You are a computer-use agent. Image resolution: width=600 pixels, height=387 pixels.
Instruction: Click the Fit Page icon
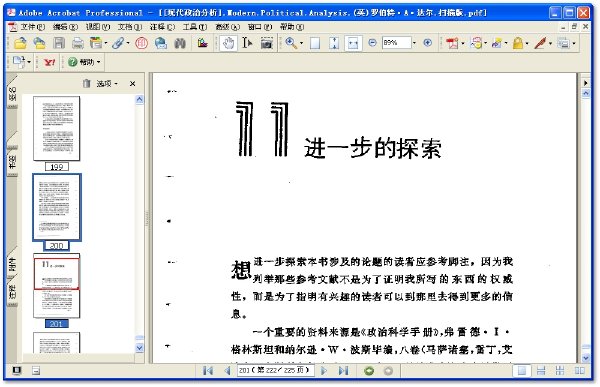tap(334, 43)
